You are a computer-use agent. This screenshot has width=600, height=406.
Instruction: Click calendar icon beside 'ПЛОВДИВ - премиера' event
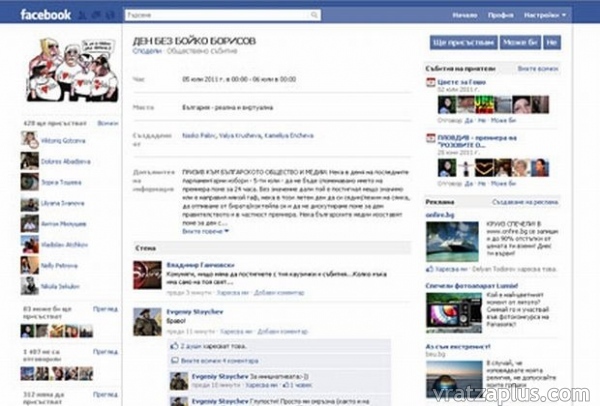click(x=430, y=138)
